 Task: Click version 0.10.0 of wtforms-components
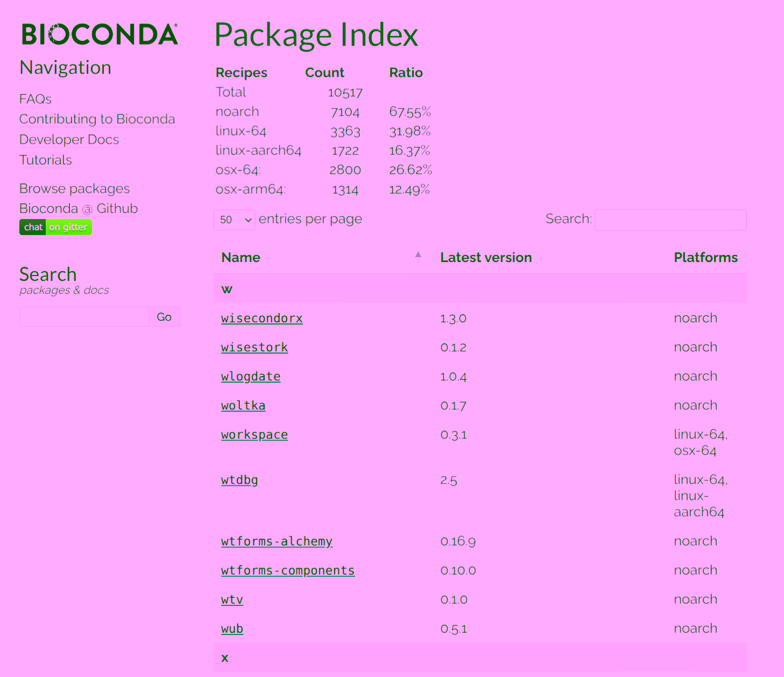point(458,570)
